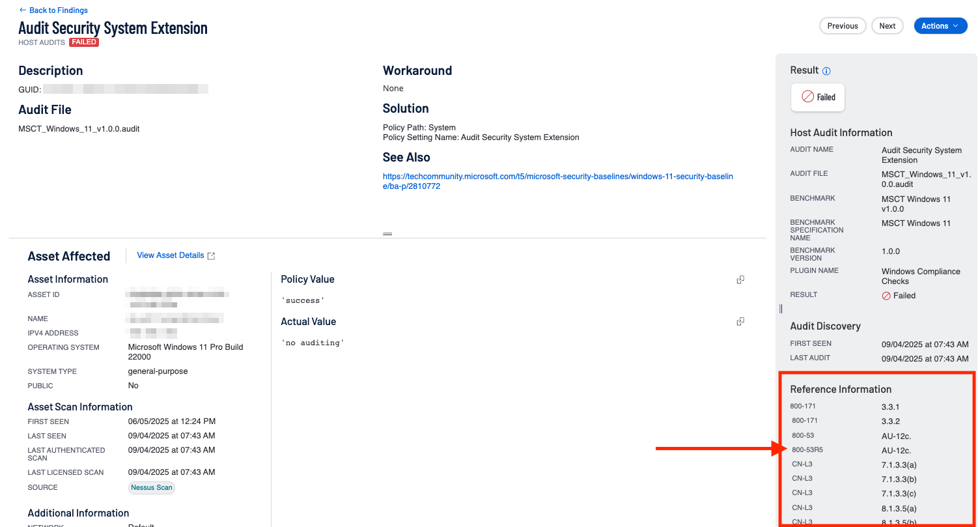Viewport: 980px width, 527px height.
Task: Click the info icon beside Result
Action: click(x=826, y=71)
